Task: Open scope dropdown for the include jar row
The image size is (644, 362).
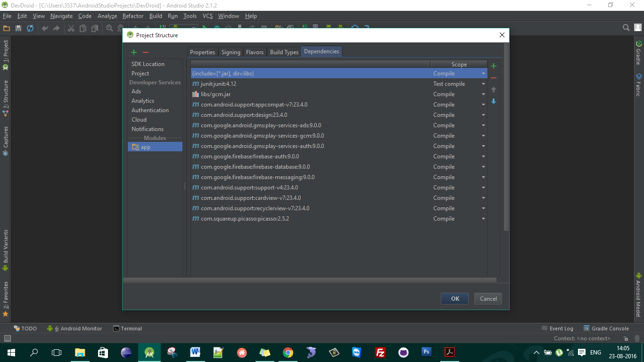Action: point(483,74)
